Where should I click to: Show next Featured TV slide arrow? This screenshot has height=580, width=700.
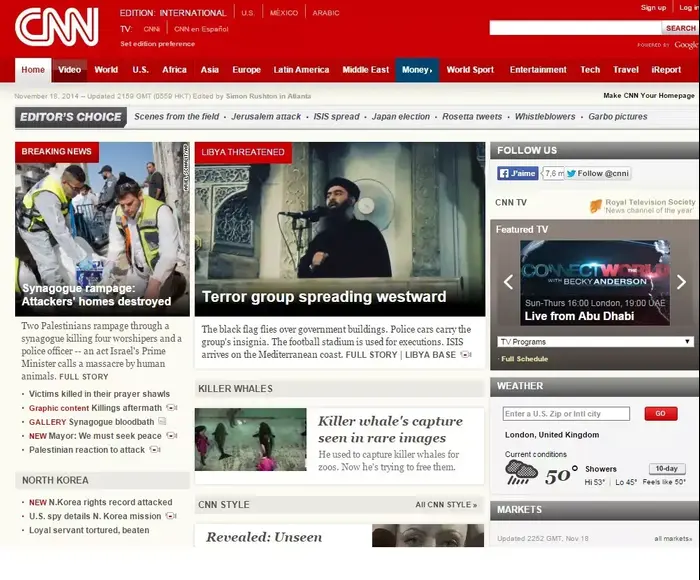click(681, 282)
